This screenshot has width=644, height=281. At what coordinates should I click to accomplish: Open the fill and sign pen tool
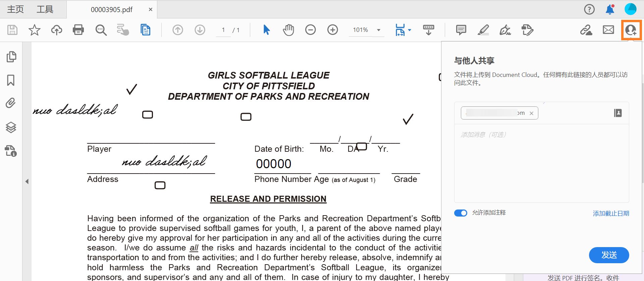pyautogui.click(x=505, y=30)
